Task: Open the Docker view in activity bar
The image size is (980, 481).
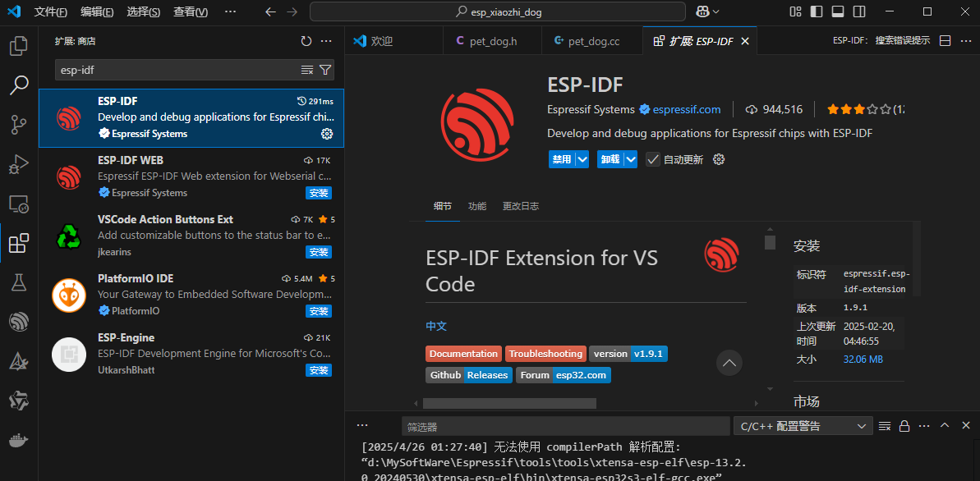Action: (19, 441)
